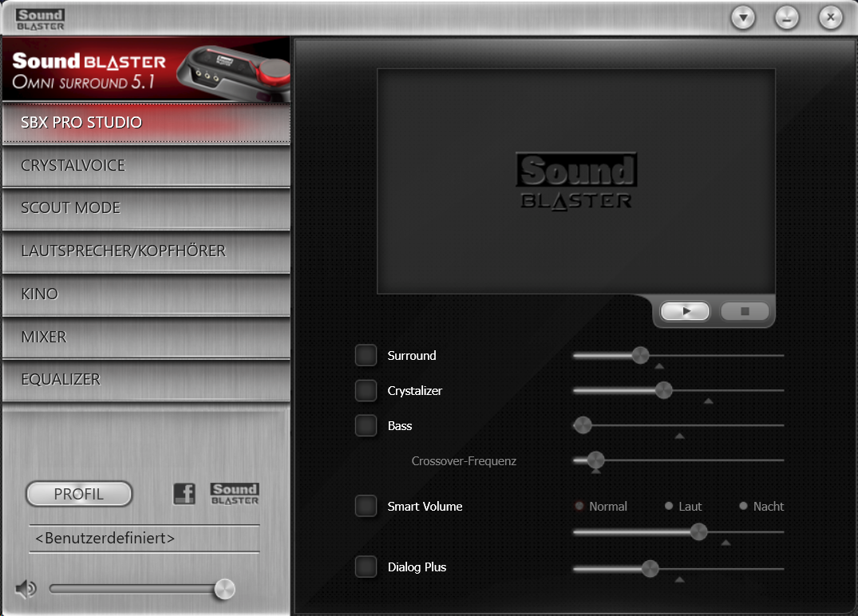
Task: Open the <Benutzerdefiniert> profile field
Action: coord(144,539)
